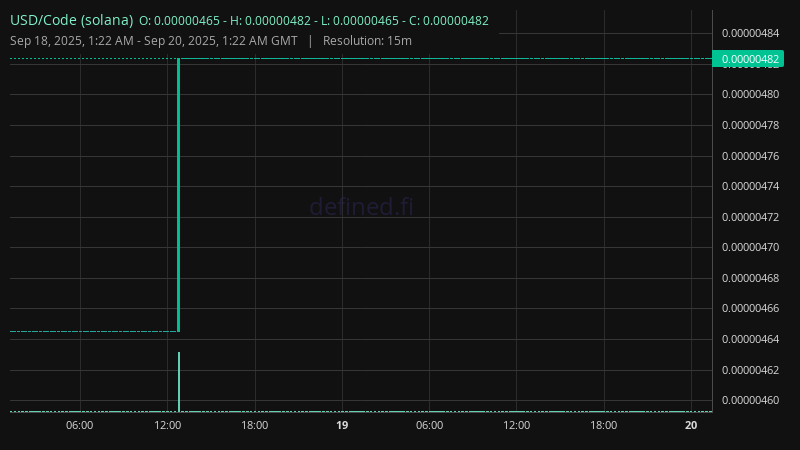The height and width of the screenshot is (450, 800).
Task: Click the bold 20 date axis label
Action: [691, 426]
